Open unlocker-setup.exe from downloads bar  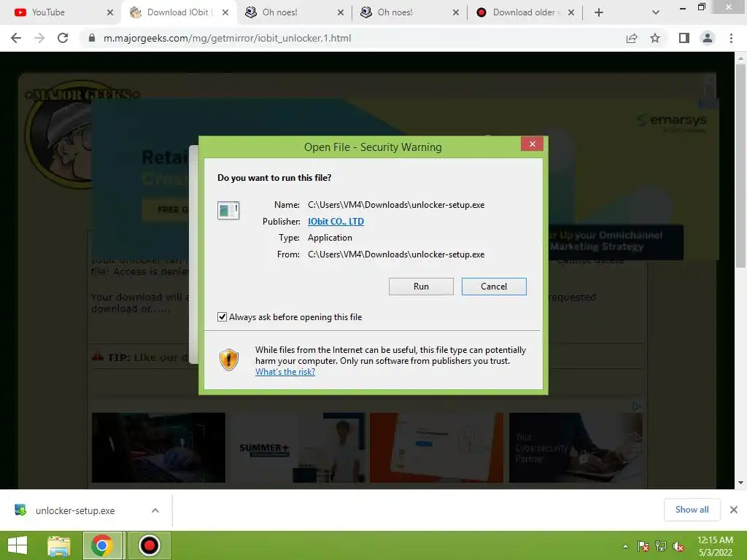[x=75, y=510]
